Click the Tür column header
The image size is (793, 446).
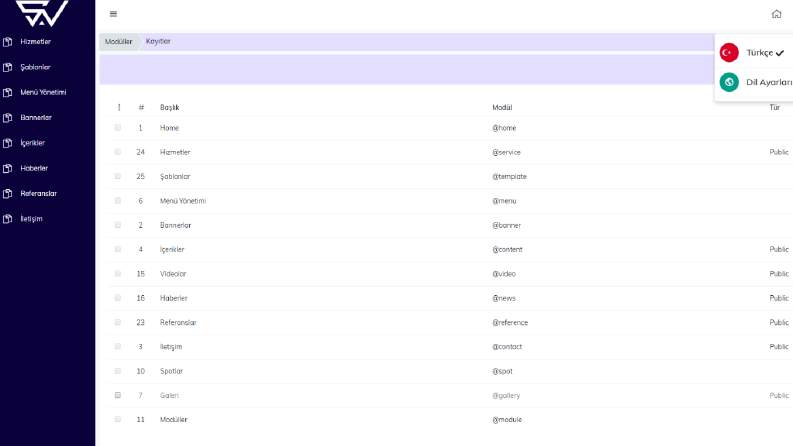(775, 107)
